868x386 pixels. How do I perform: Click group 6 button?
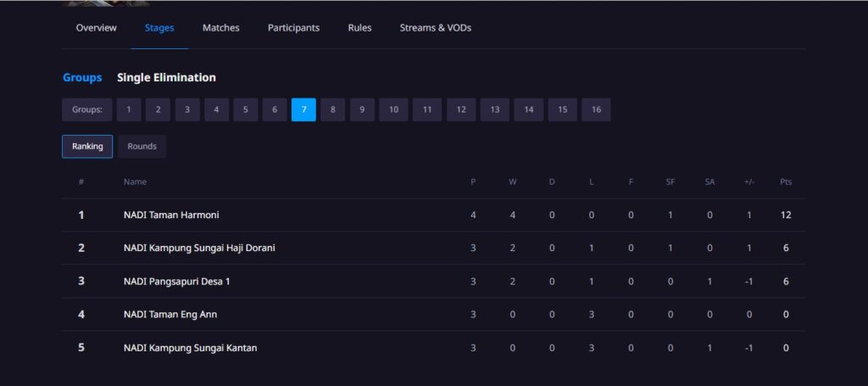[275, 110]
